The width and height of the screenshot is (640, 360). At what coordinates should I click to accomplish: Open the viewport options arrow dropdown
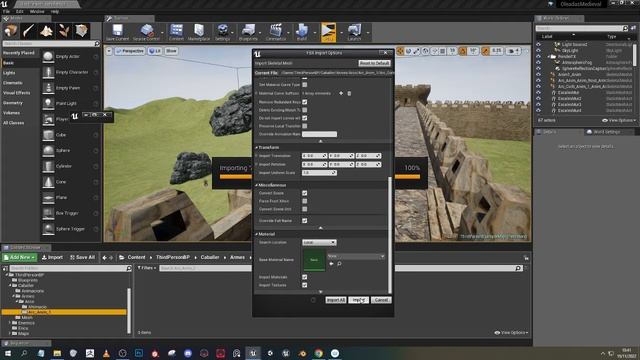[x=109, y=51]
